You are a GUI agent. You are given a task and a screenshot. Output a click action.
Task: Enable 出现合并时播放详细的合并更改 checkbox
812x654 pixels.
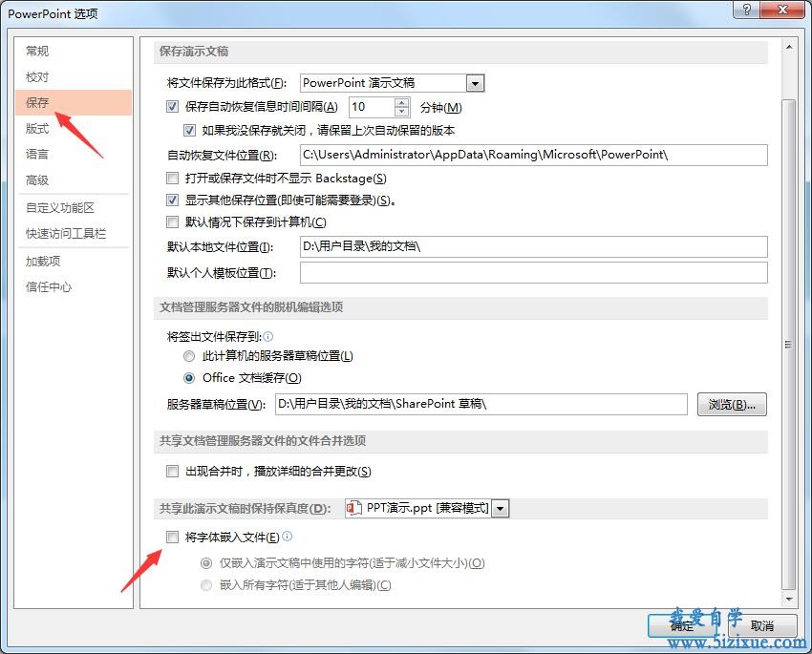173,472
